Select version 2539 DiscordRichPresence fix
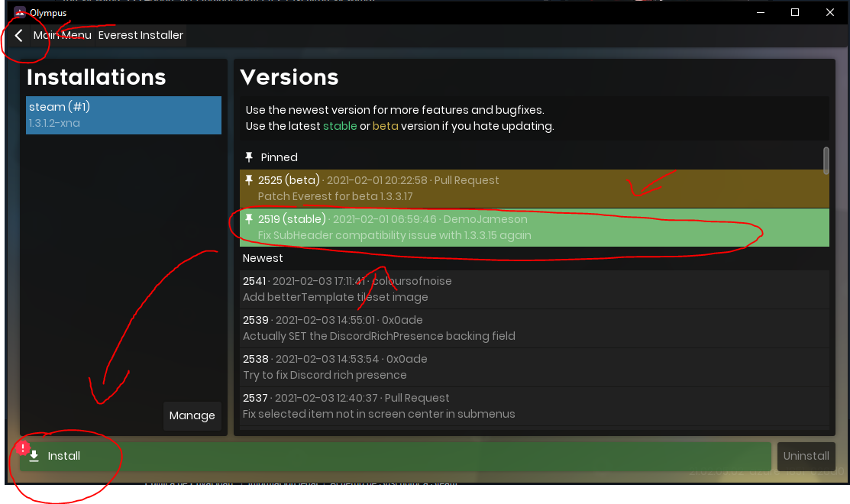The width and height of the screenshot is (850, 504). tap(534, 328)
